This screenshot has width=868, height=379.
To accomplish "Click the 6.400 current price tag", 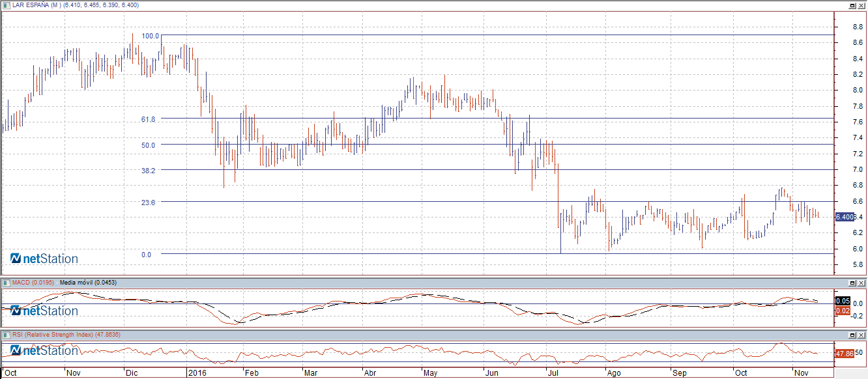I will 845,217.
